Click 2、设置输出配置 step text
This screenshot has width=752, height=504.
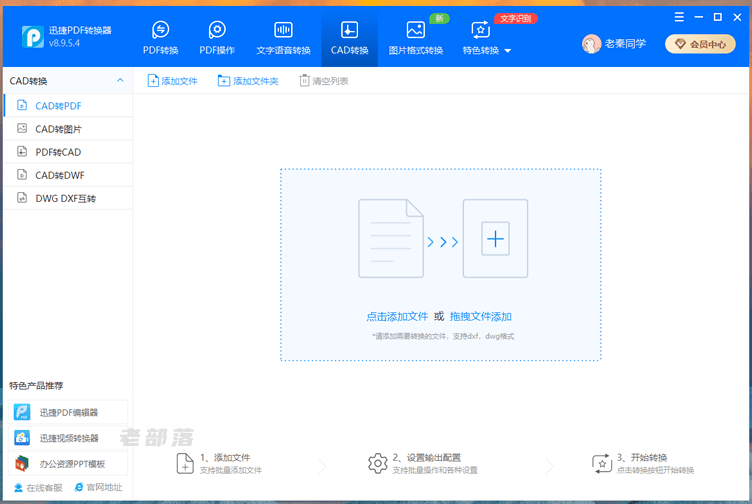pos(426,457)
